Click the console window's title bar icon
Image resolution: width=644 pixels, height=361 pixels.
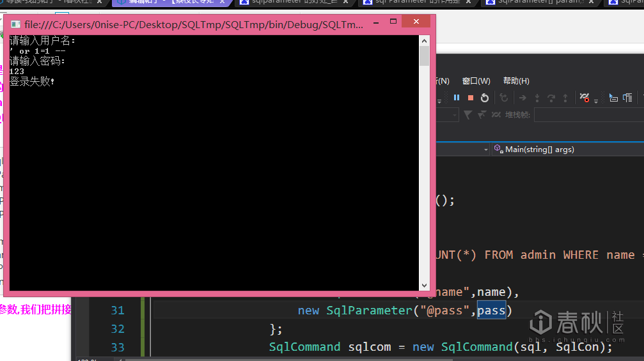click(15, 25)
